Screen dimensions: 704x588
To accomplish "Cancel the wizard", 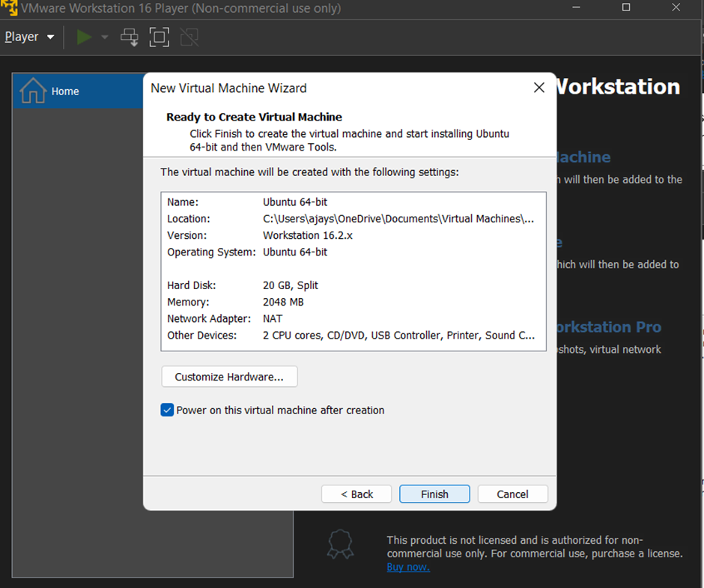I will (x=513, y=494).
